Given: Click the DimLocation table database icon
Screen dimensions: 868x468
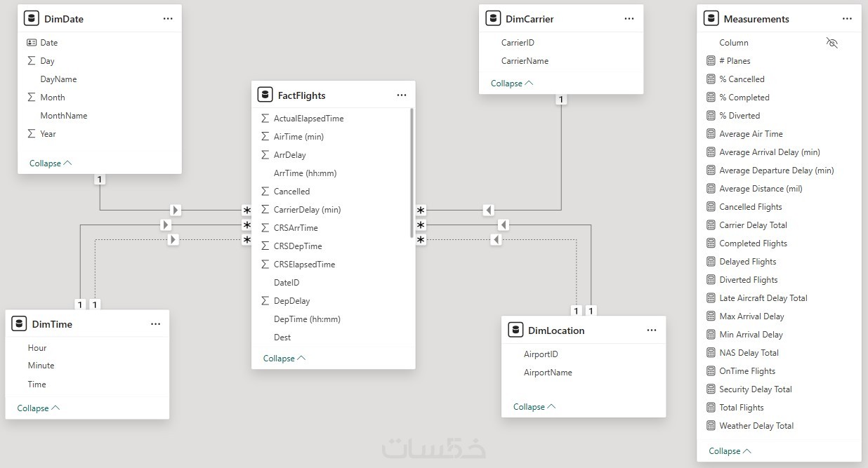Looking at the screenshot, I should [515, 330].
